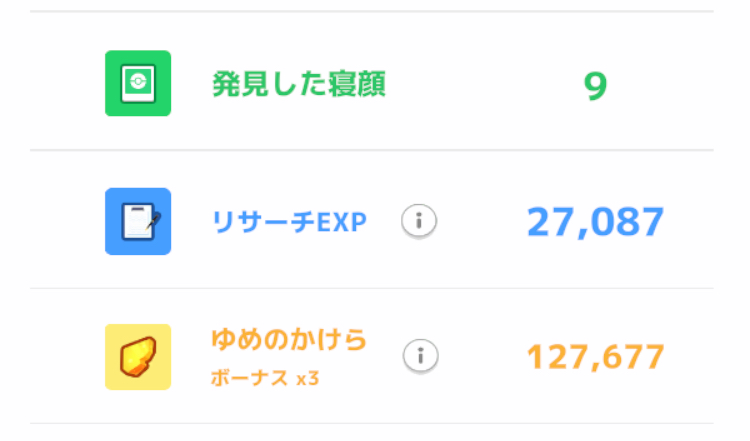This screenshot has width=750, height=441.
Task: Click divider between 発見した寝顔 and リサーチEXP rows
Action: click(x=372, y=150)
